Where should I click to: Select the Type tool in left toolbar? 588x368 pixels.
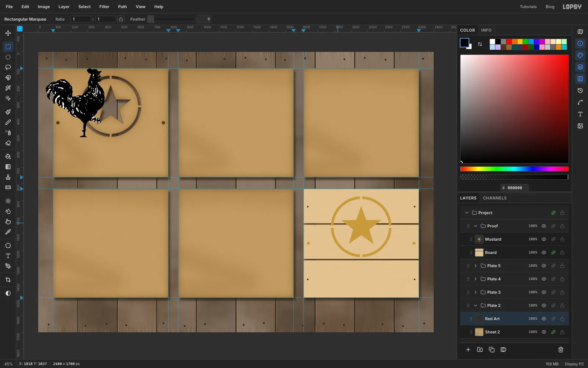click(8, 256)
